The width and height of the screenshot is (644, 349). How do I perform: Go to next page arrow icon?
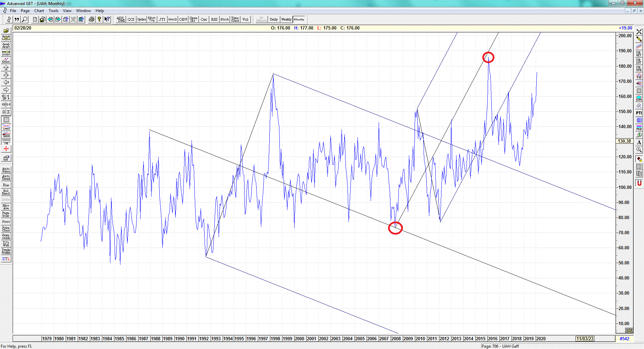58,19
